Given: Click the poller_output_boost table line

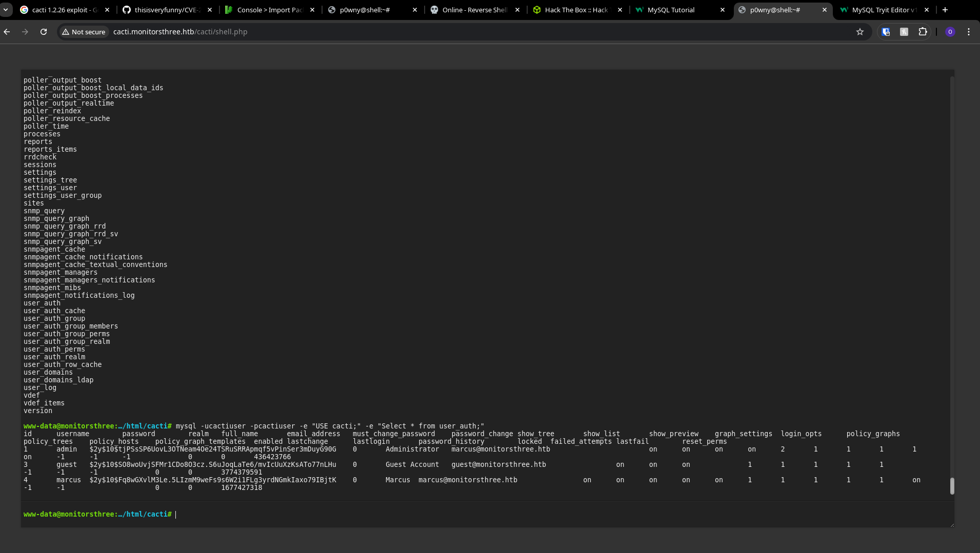Looking at the screenshot, I should coord(63,80).
